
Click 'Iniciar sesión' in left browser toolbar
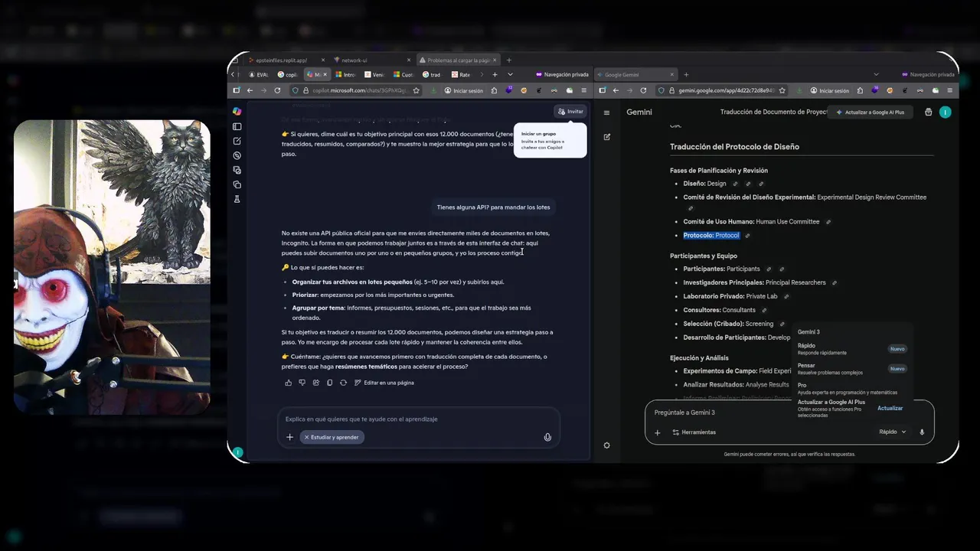tap(464, 90)
